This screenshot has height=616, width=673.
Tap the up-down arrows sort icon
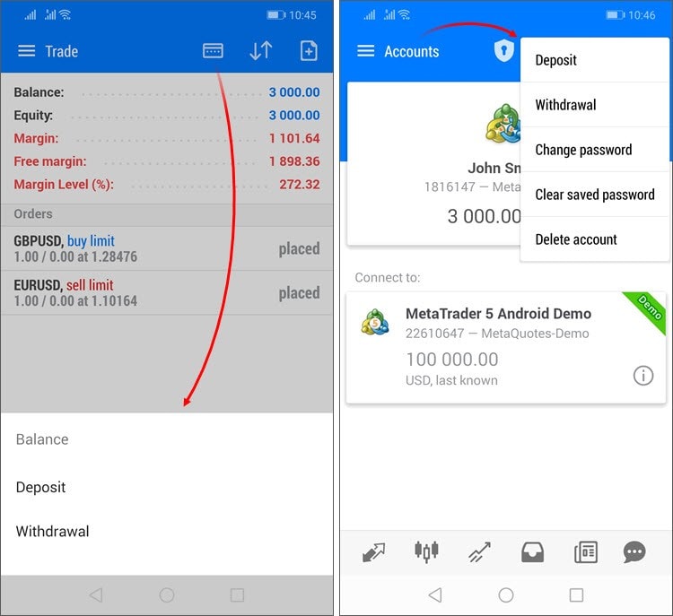point(260,51)
